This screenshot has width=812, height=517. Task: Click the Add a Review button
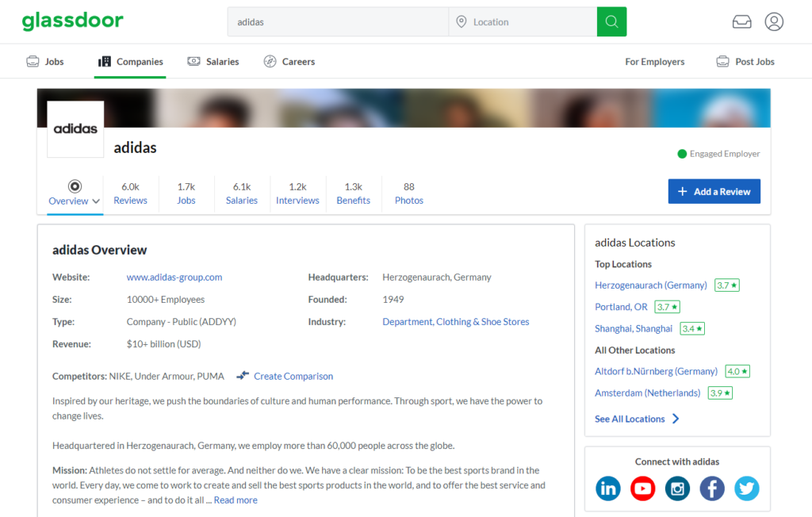pos(714,191)
